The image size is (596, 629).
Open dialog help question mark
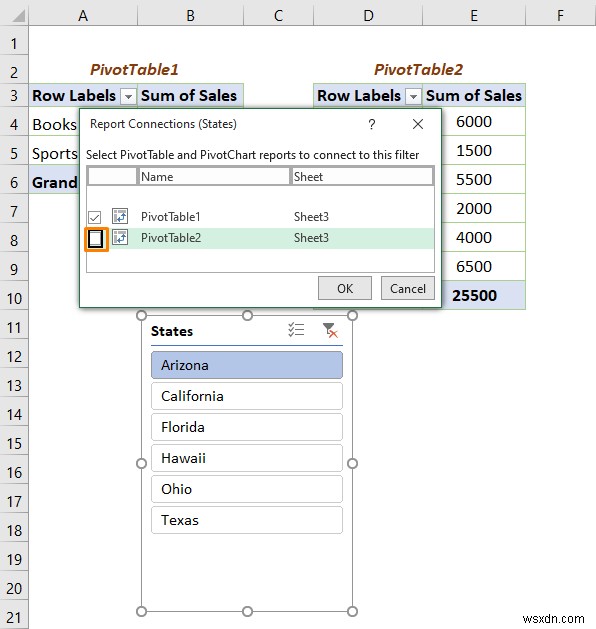coord(372,124)
